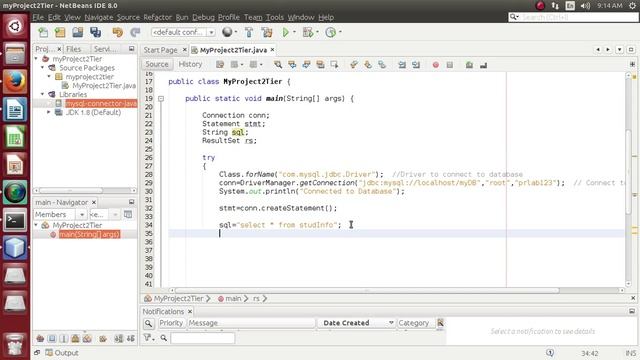Screen dimensions: 640x360
Task: Toggle Sort by Name in Navigator
Action: (119, 338)
